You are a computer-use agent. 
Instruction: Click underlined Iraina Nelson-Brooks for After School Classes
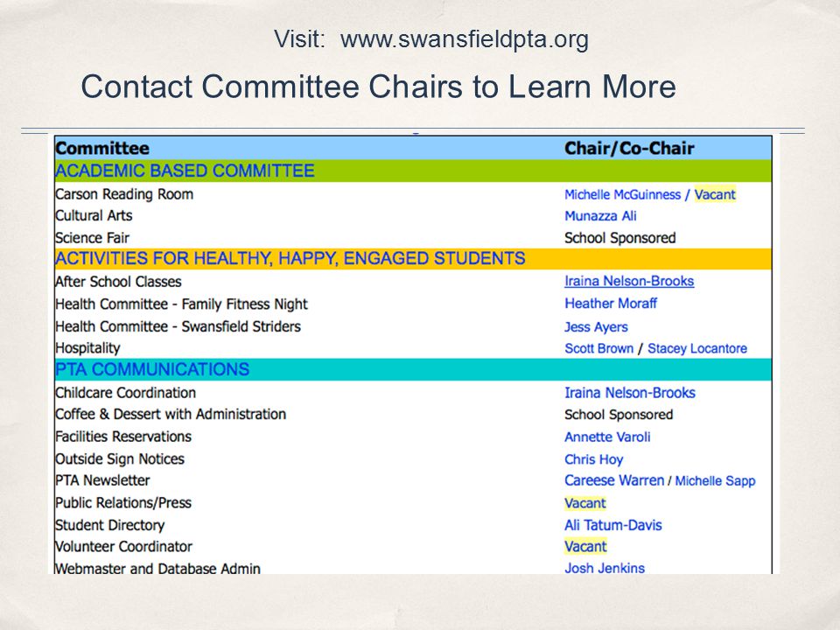[x=629, y=281]
